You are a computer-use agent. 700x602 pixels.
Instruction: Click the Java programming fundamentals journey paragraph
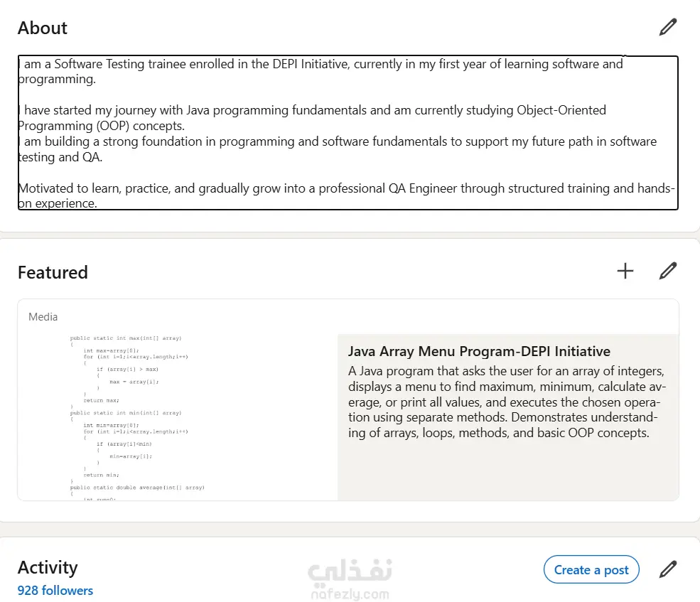(x=313, y=118)
